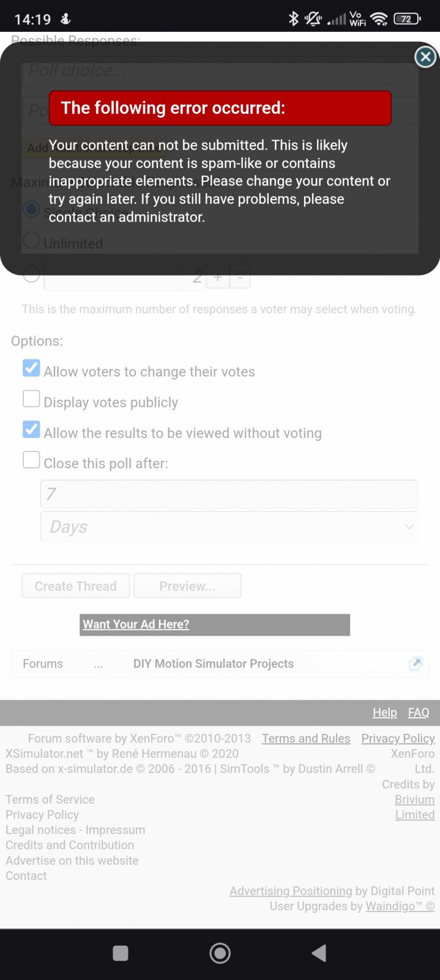Open the Forums breadcrumb item

pyautogui.click(x=43, y=663)
